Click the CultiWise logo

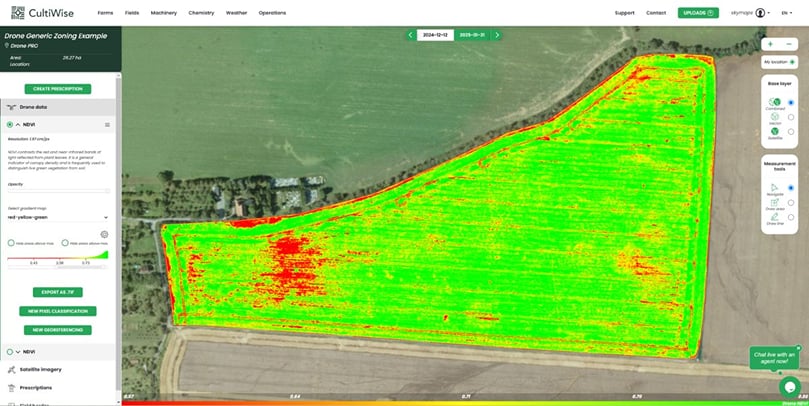coord(42,13)
